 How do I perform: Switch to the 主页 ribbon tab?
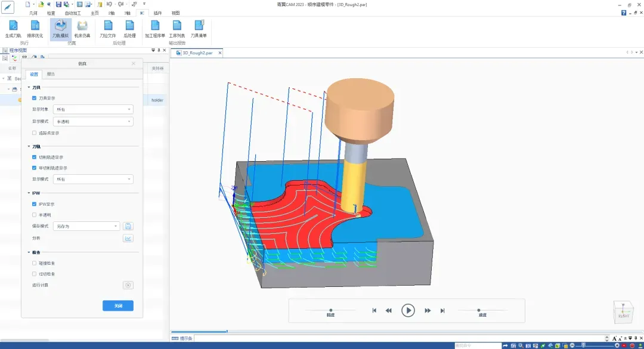pos(95,13)
